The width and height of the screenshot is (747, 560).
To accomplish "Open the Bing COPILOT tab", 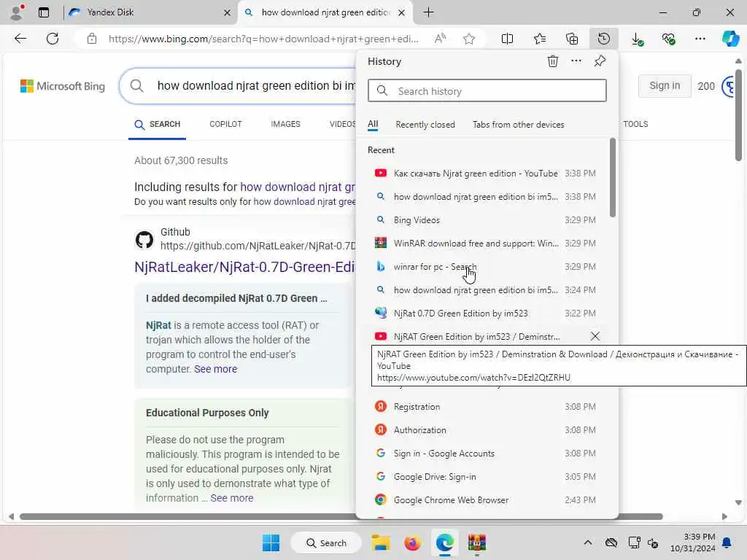I will [226, 124].
